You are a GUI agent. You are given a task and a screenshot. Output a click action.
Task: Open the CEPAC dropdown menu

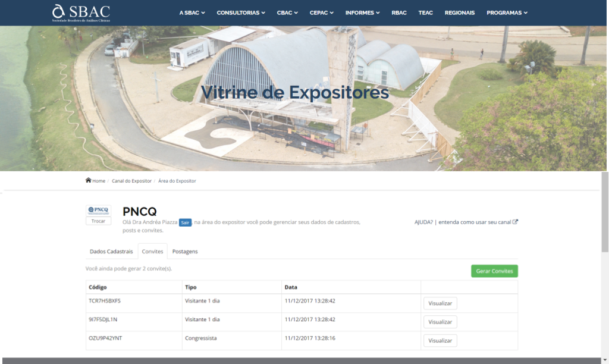[322, 12]
